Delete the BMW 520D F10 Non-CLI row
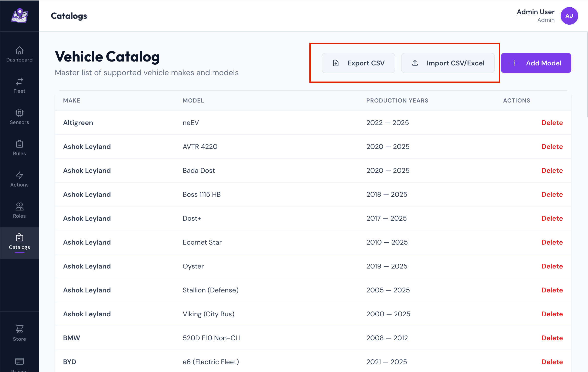Screen dimensions: 588x372 pos(552,338)
